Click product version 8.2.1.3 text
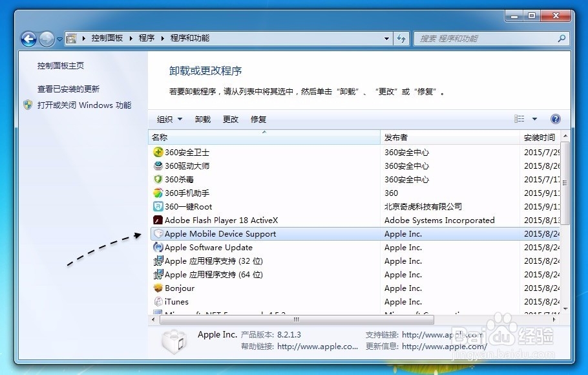This screenshot has height=375, width=588. 289,334
